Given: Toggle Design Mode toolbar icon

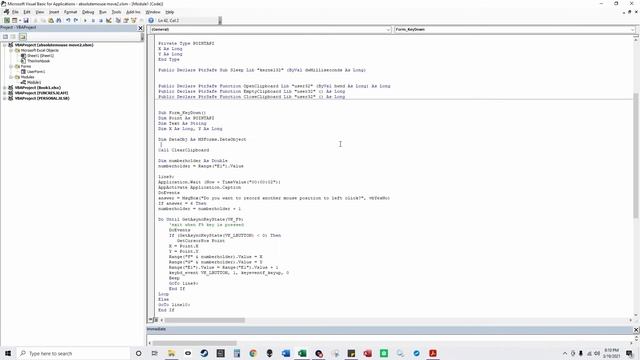Looking at the screenshot, I should pyautogui.click(x=109, y=20).
